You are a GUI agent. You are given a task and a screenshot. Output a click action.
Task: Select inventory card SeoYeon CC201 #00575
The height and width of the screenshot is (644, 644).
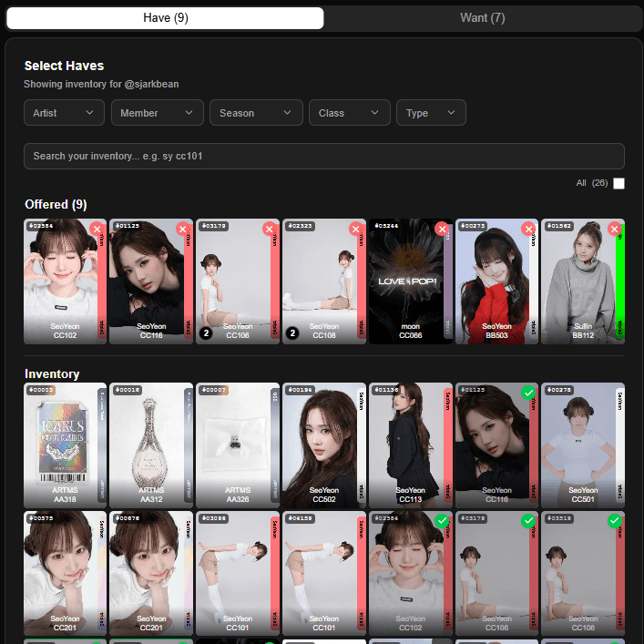(x=65, y=574)
